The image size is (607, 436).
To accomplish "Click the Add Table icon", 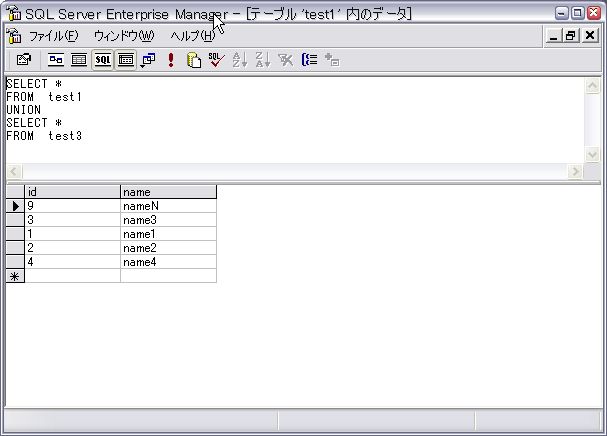I will coord(332,60).
